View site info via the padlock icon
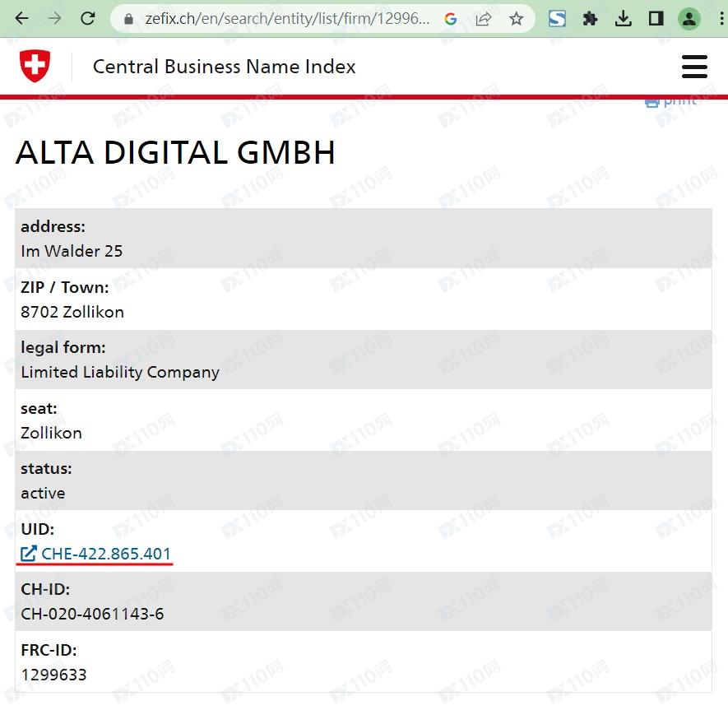 click(128, 19)
